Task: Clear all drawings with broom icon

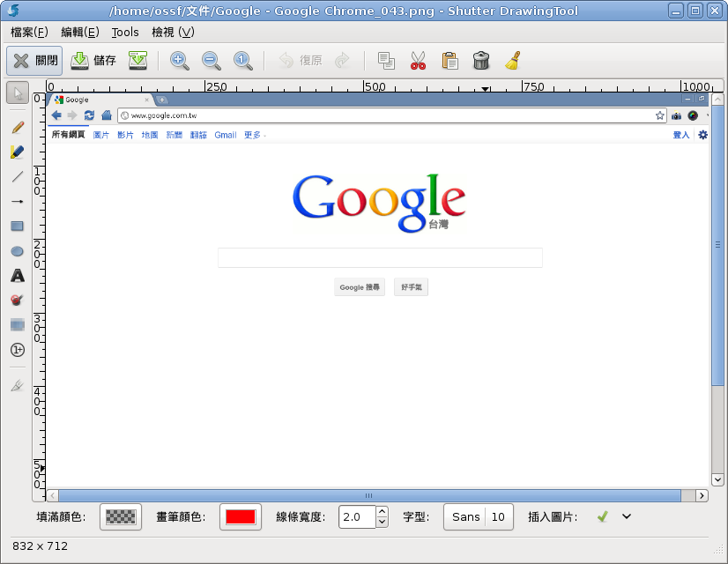Action: pyautogui.click(x=513, y=60)
